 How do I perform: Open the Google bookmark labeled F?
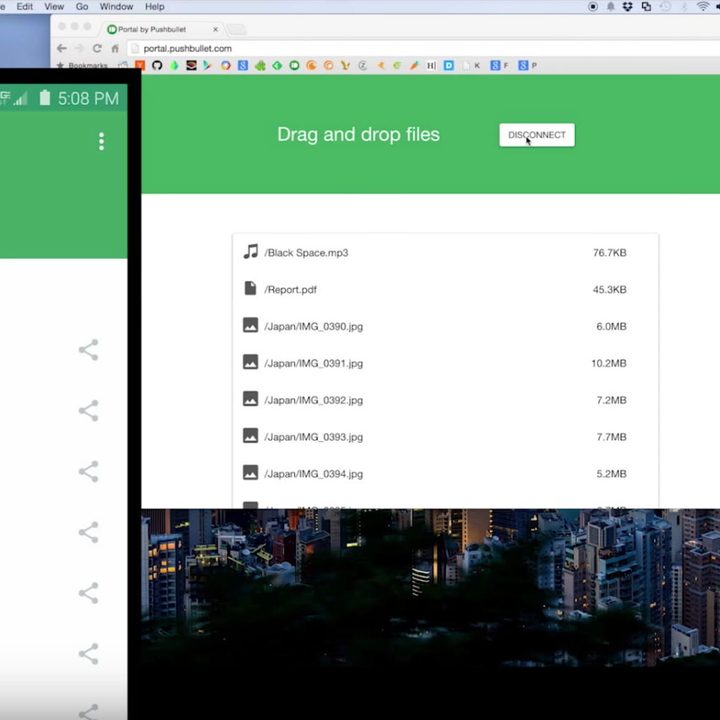499,65
